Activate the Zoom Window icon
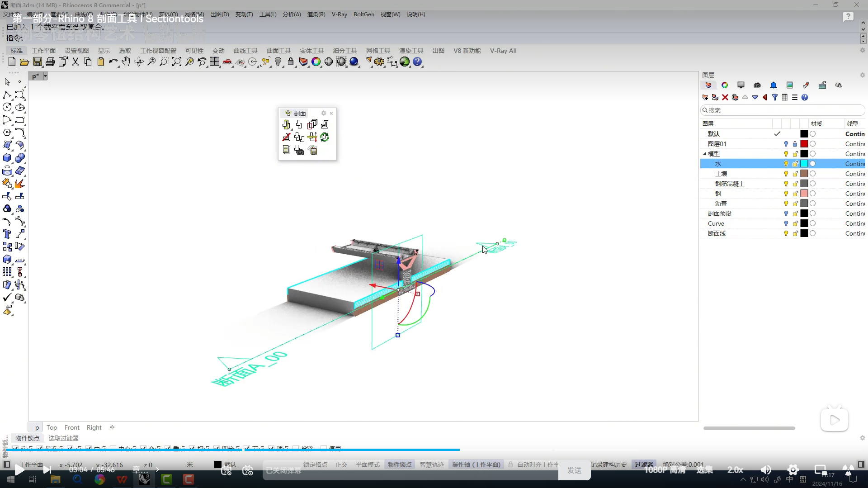This screenshot has height=488, width=868. point(164,62)
